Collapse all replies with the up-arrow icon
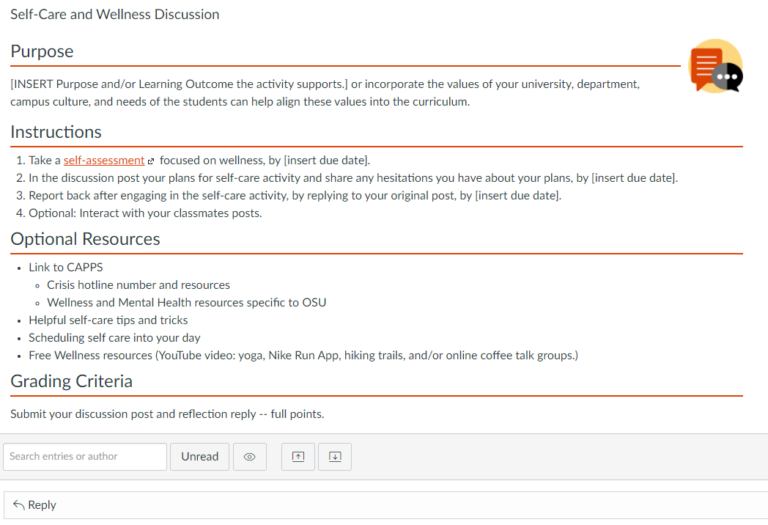This screenshot has width=768, height=525. 298,457
